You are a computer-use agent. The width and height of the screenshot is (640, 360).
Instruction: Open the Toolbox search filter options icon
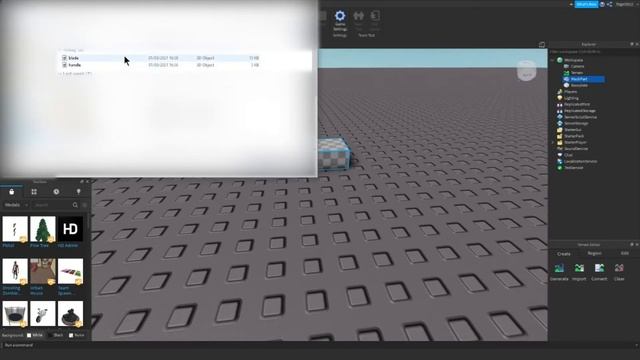pos(84,205)
